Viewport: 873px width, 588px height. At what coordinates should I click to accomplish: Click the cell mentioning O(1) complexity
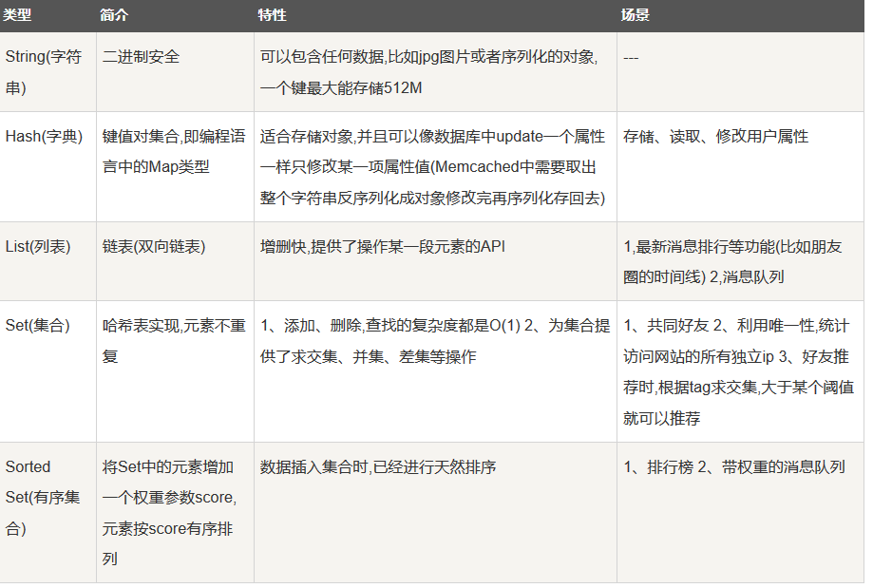point(435,371)
